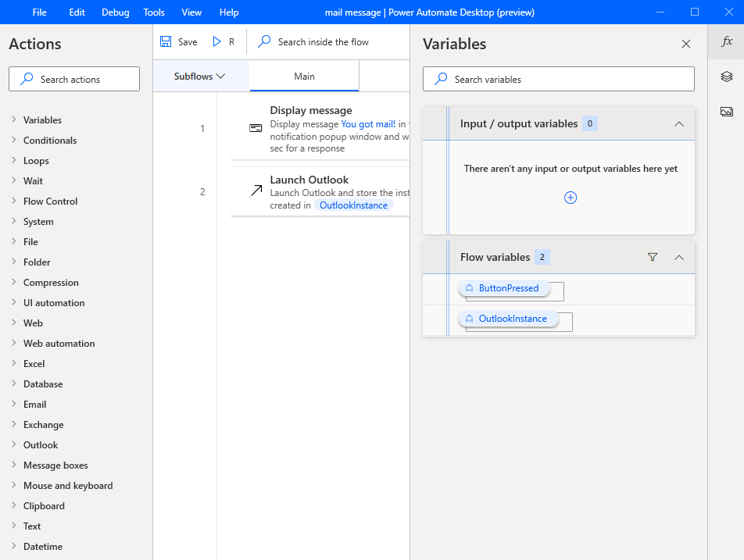Expand the Mouse and keyboard group
Viewport: 744px width, 560px height.
(x=14, y=486)
